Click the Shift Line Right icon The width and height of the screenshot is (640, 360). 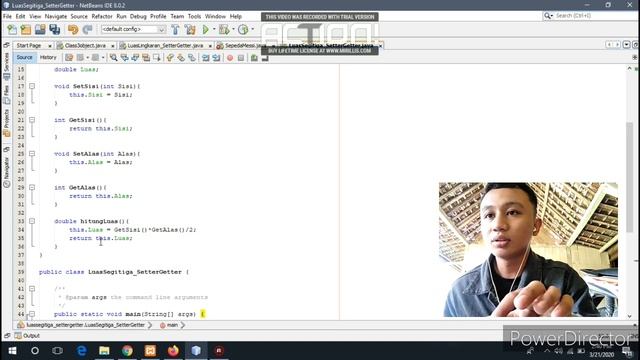216,58
